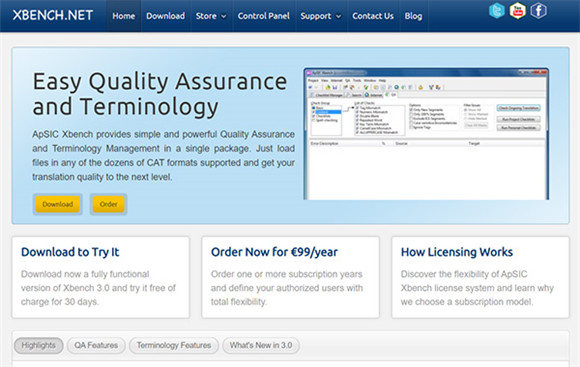Click the 'Download now a fully functional' text
The height and width of the screenshot is (367, 580).
[98, 288]
